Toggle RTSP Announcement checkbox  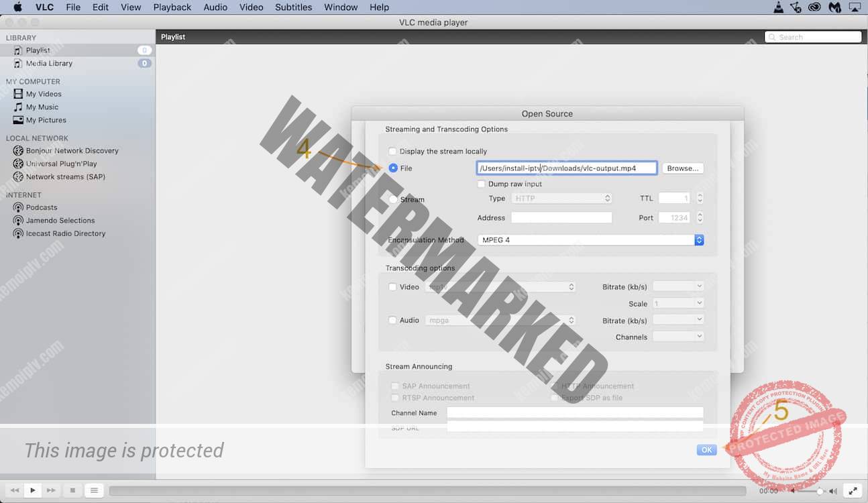[x=395, y=398]
